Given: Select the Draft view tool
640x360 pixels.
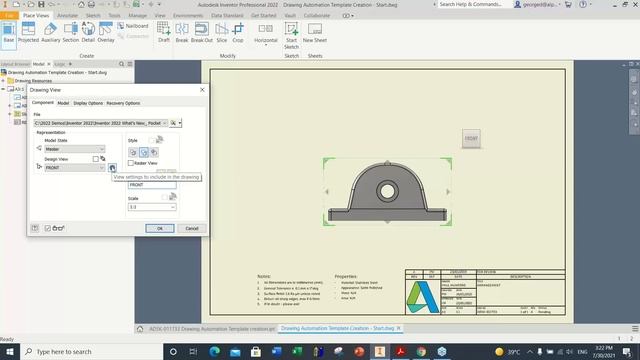Looking at the screenshot, I should point(164,33).
